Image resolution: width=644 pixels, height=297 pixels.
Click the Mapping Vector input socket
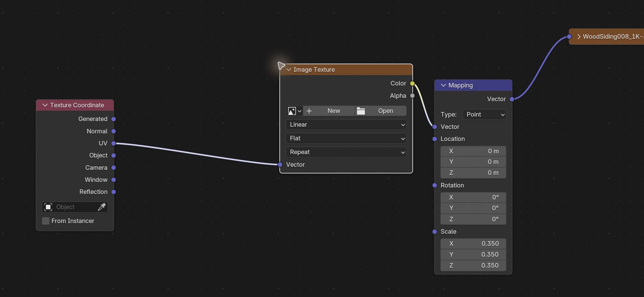click(x=435, y=127)
